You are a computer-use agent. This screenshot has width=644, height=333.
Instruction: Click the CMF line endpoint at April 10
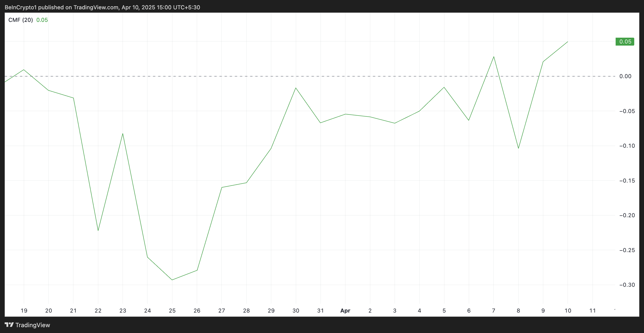click(x=568, y=42)
